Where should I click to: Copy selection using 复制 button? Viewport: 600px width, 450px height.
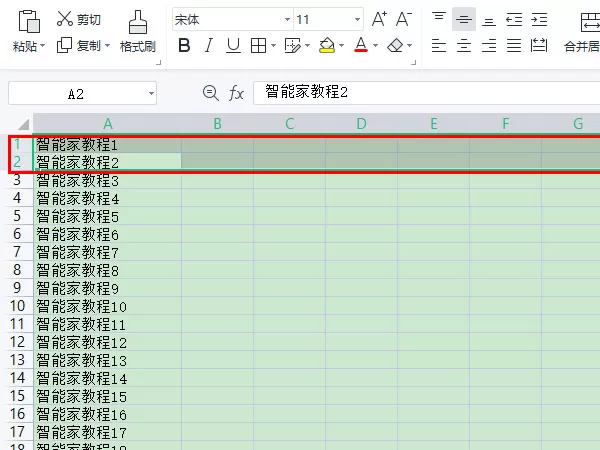78,46
